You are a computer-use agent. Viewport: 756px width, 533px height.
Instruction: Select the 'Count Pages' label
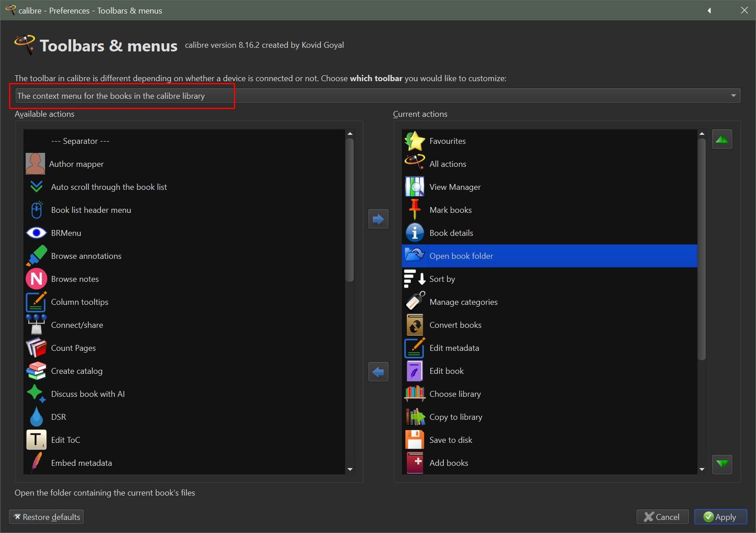tap(73, 348)
